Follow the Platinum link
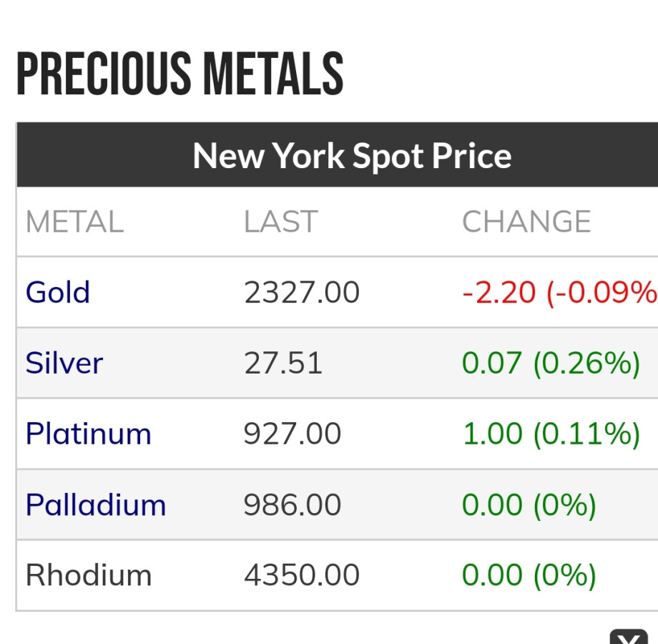Image resolution: width=658 pixels, height=644 pixels. (x=89, y=434)
